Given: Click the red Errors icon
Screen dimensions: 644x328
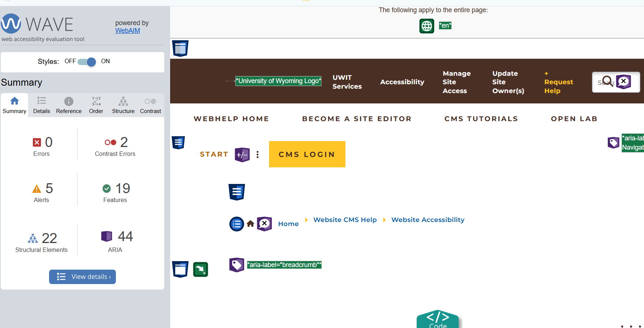Looking at the screenshot, I should coord(37,143).
